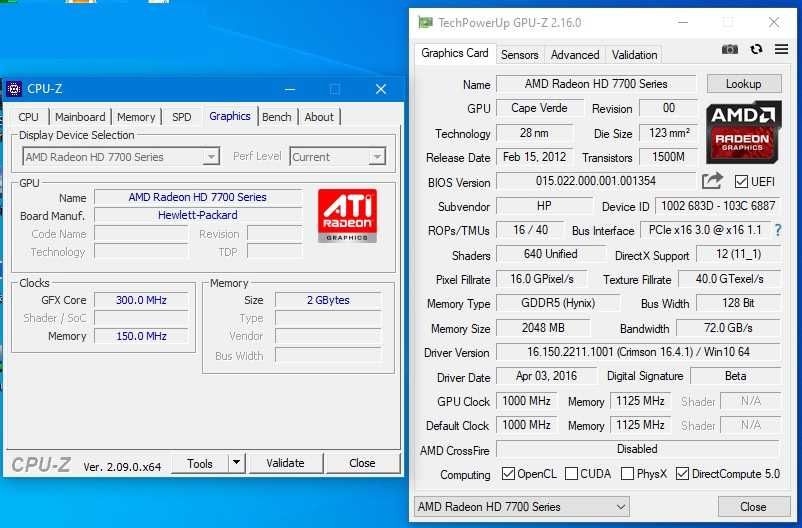Screen dimensions: 802x528
Task: Open the GPU-Z hamburger menu
Action: tap(781, 49)
